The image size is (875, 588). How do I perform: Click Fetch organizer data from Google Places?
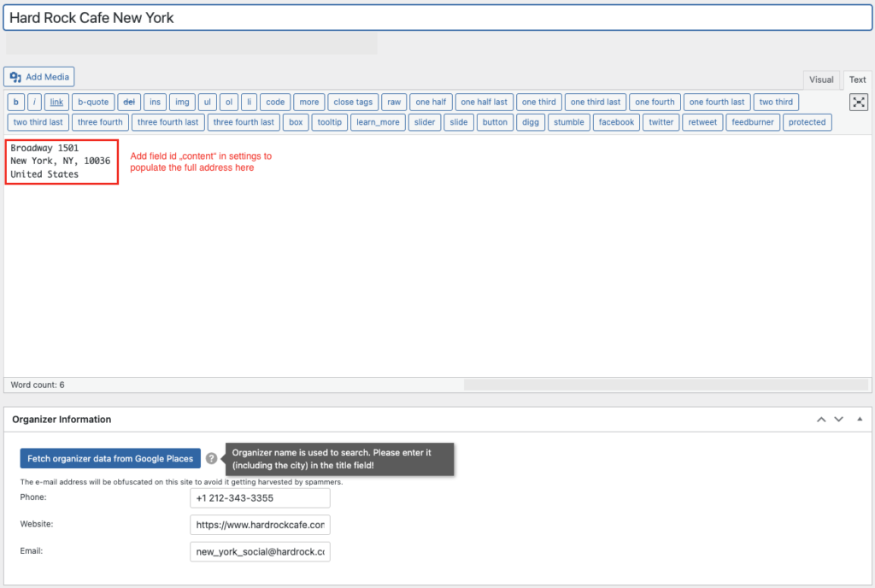(x=110, y=458)
